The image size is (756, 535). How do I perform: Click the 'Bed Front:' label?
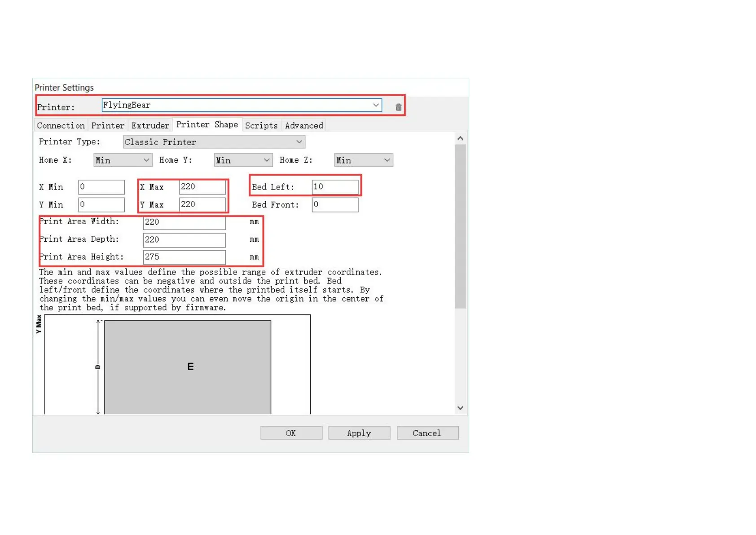click(275, 205)
